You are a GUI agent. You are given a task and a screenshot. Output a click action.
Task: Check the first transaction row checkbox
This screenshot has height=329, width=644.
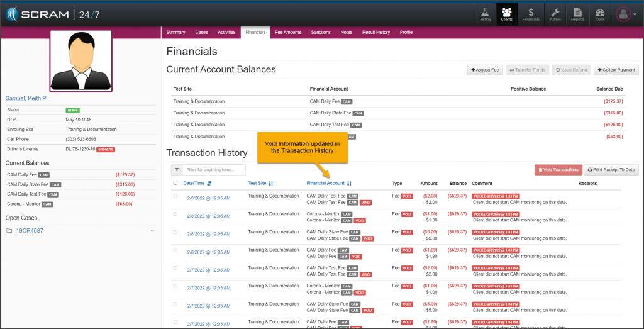click(x=175, y=196)
